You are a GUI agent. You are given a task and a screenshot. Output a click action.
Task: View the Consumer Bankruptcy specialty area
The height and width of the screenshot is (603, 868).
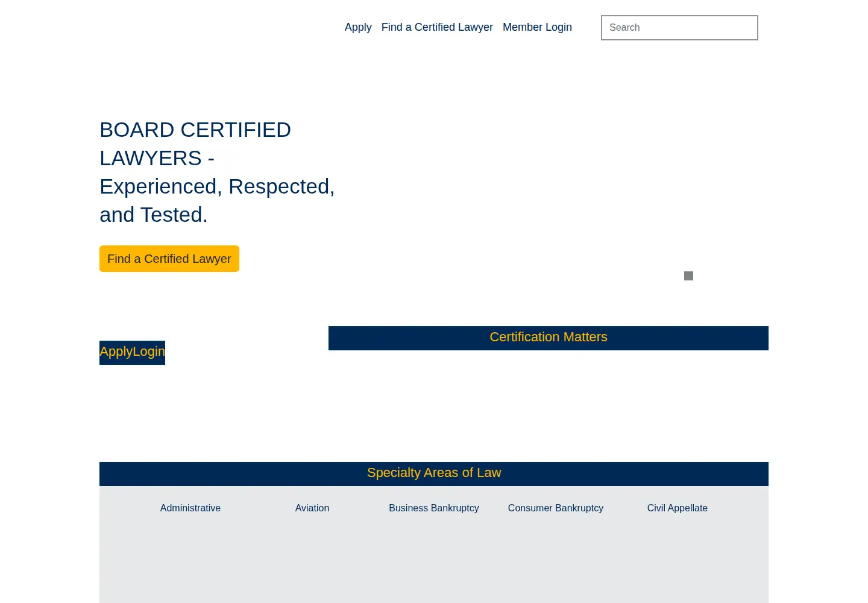coord(556,508)
